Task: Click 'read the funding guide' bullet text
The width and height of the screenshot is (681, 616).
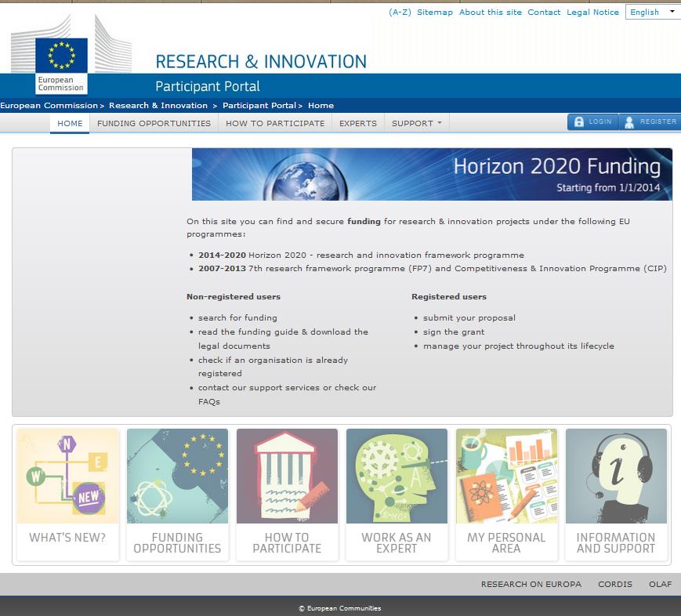Action: [283, 339]
